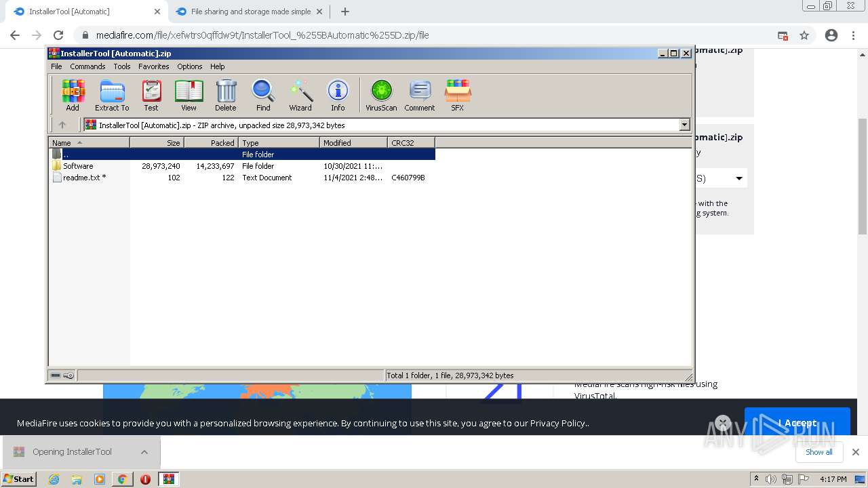Select the Software folder row
This screenshot has height=488, width=868.
241,166
